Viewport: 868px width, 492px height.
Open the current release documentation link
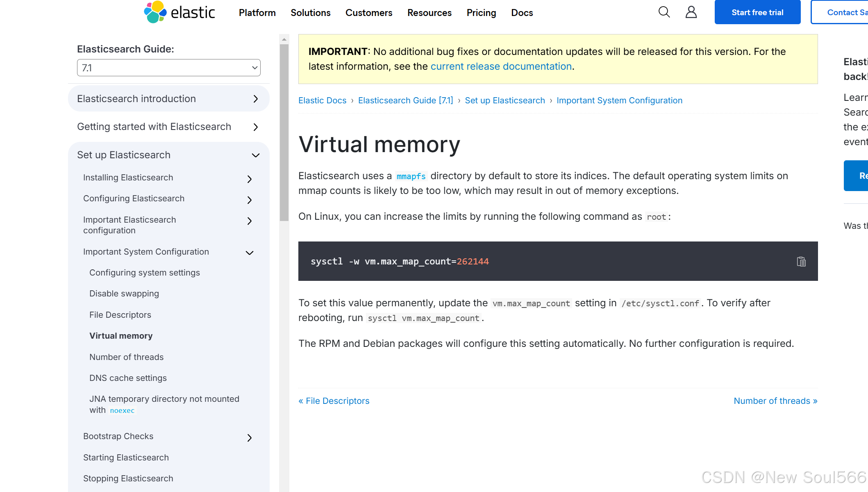(501, 66)
